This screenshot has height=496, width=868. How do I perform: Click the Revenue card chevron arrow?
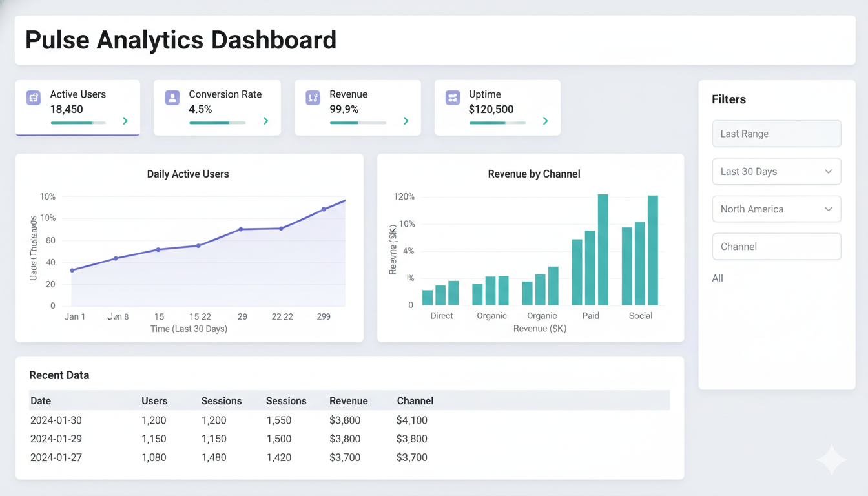[x=406, y=121]
